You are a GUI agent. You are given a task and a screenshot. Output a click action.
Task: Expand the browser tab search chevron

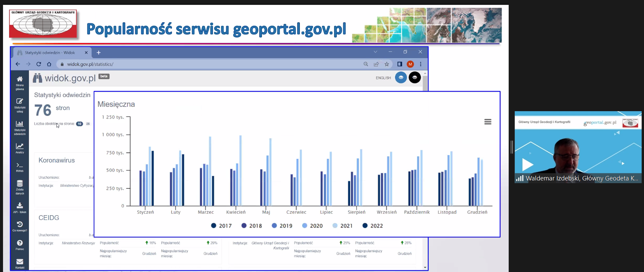click(375, 52)
